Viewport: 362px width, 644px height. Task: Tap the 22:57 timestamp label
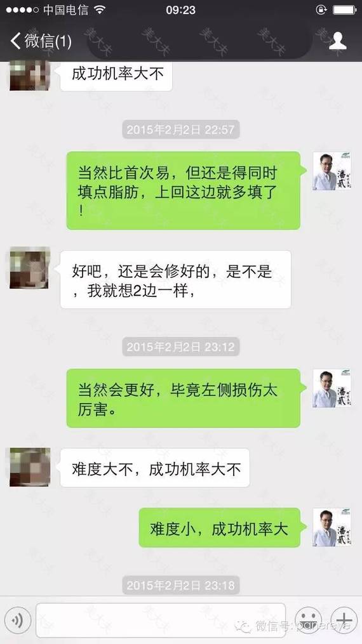pos(181,130)
